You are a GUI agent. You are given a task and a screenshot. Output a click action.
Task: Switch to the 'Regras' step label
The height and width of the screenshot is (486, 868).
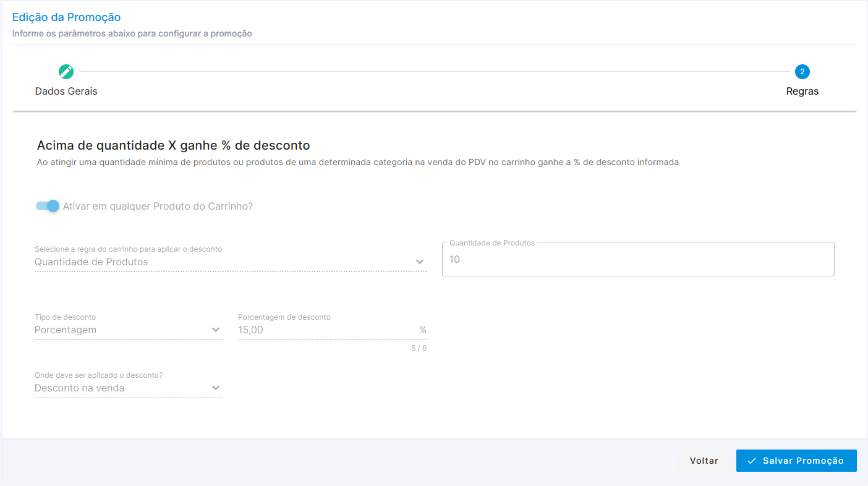tap(802, 92)
